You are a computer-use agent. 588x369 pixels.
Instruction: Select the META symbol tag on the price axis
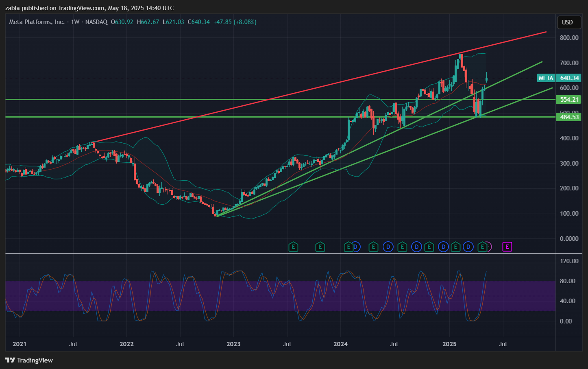(546, 78)
